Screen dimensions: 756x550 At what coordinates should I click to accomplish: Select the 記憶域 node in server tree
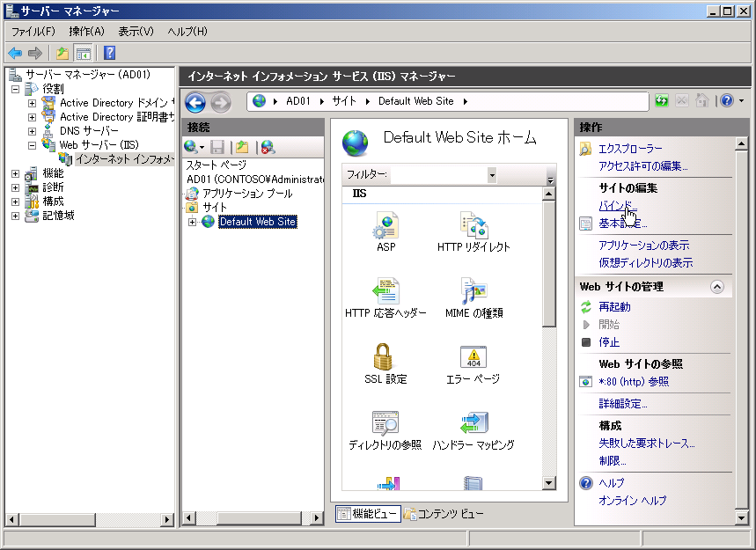point(58,216)
